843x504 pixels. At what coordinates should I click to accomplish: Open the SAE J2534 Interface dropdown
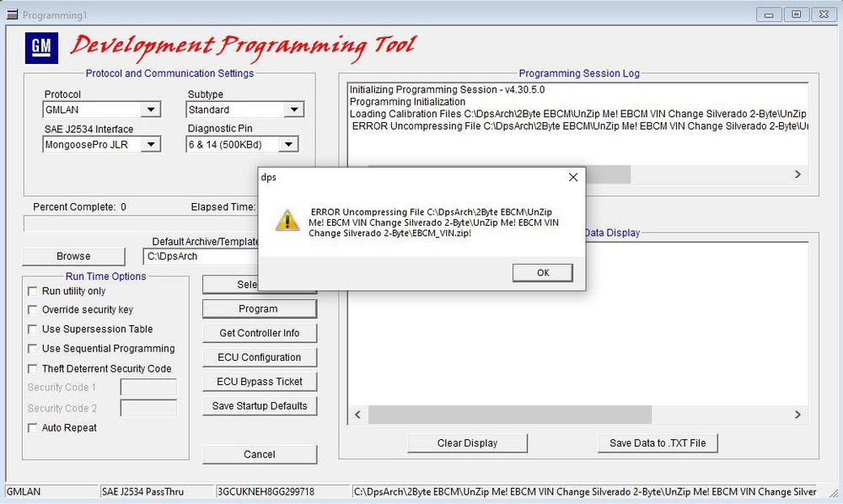(151, 144)
